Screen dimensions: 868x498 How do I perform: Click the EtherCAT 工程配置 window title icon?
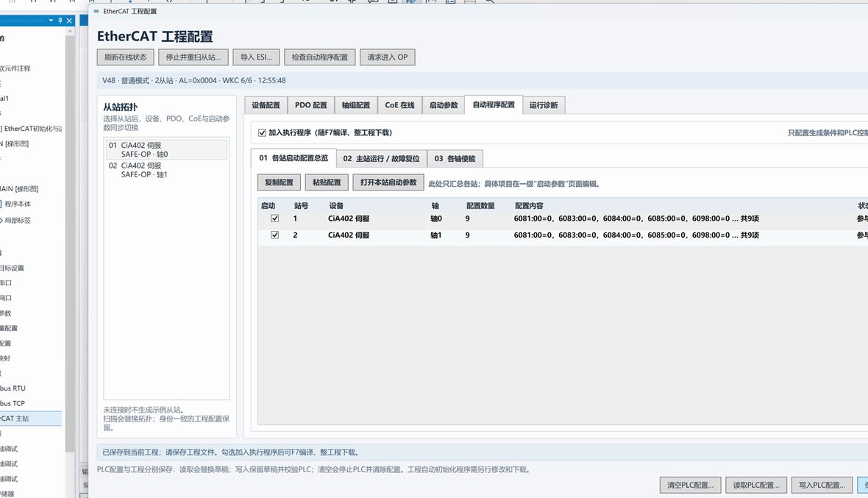coord(96,11)
